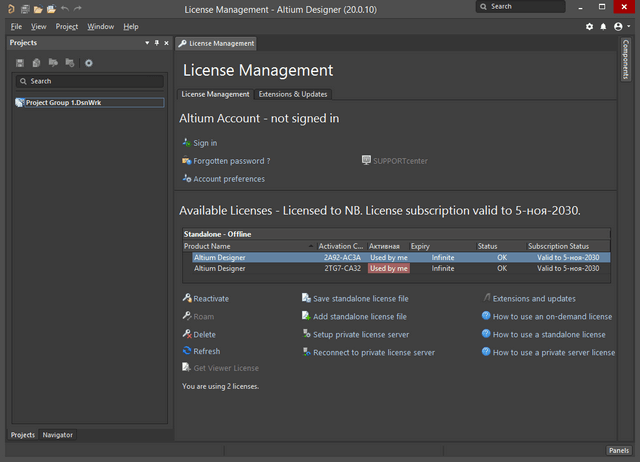Click the Projects panel search field
Screen dimensions: 640x462
click(90, 81)
